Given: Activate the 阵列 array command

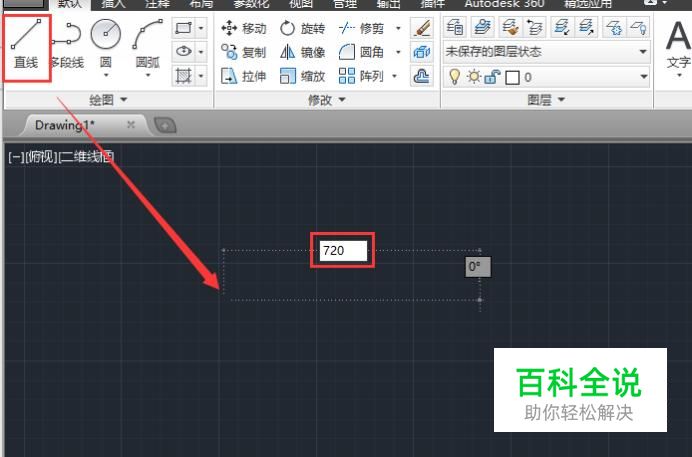Looking at the screenshot, I should (361, 76).
